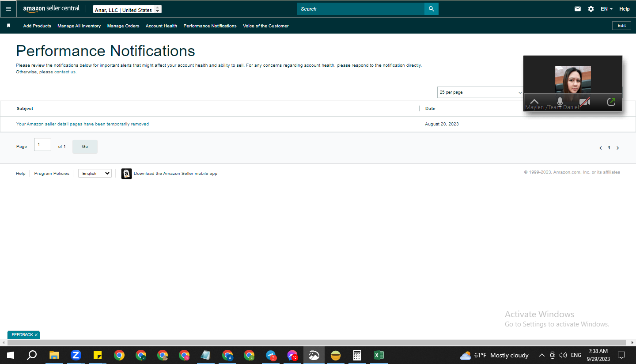Click the page number input box
This screenshot has width=636, height=364.
pyautogui.click(x=42, y=144)
